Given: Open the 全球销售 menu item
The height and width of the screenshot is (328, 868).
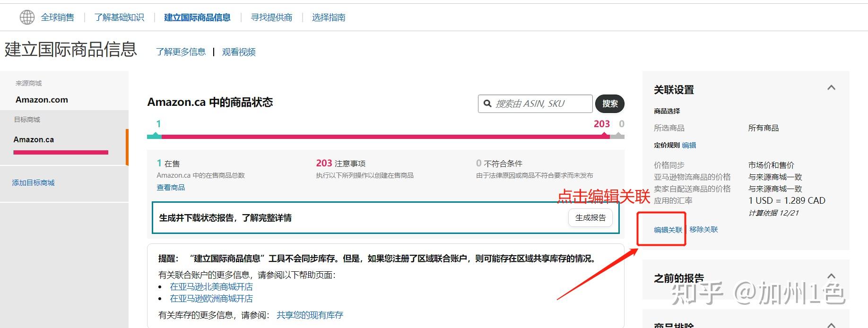Looking at the screenshot, I should tap(58, 17).
